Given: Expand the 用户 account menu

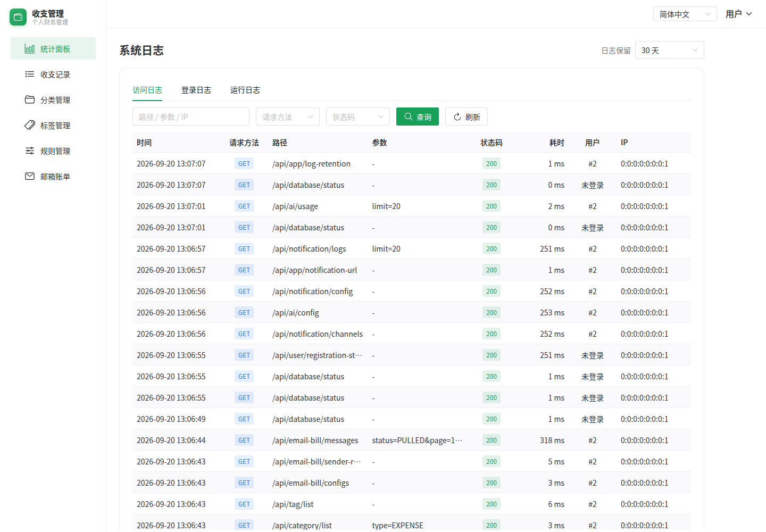Looking at the screenshot, I should (739, 14).
